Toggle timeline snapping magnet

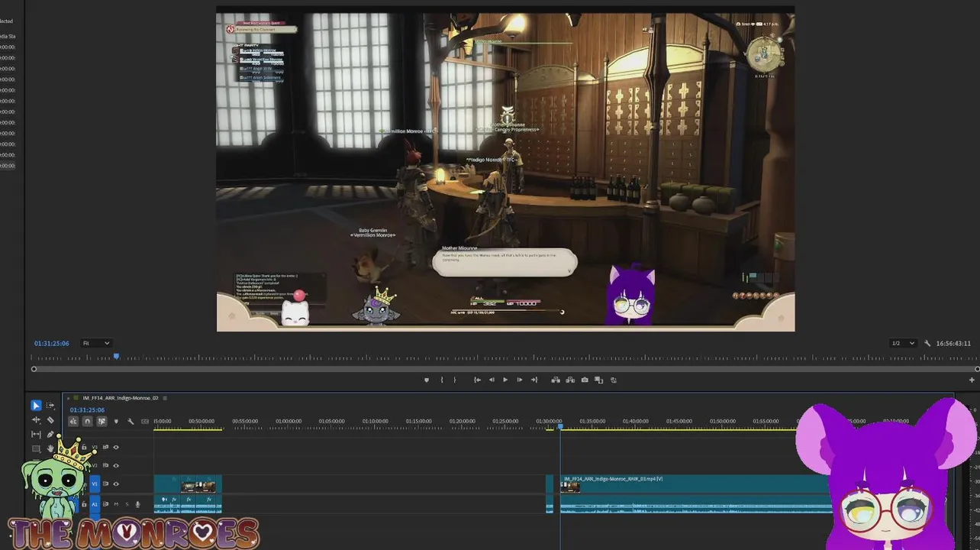pyautogui.click(x=88, y=422)
